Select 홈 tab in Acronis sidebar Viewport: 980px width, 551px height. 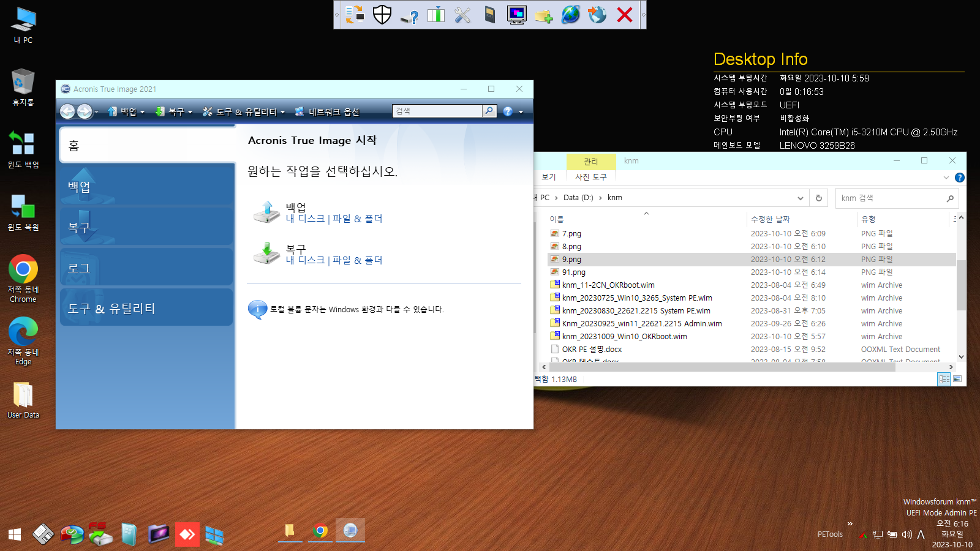click(148, 145)
